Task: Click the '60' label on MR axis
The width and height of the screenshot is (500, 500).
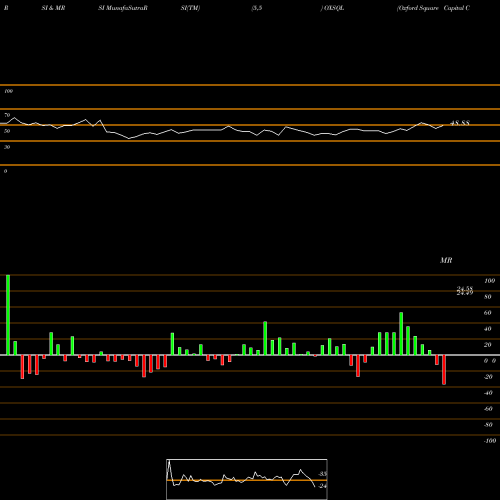Action: (487, 313)
